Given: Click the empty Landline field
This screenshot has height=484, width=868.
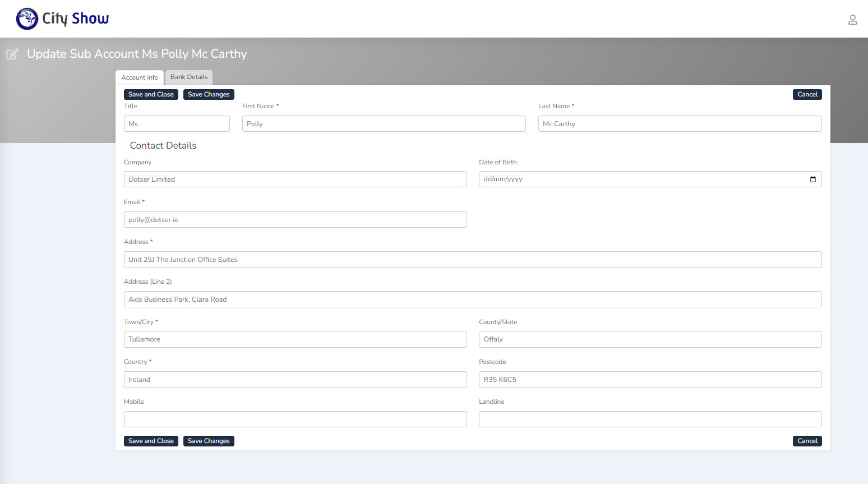Looking at the screenshot, I should 650,420.
